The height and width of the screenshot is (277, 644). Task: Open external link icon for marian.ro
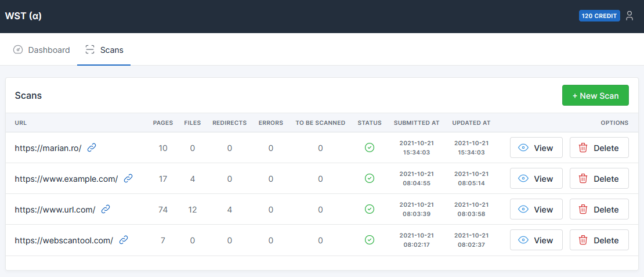92,148
